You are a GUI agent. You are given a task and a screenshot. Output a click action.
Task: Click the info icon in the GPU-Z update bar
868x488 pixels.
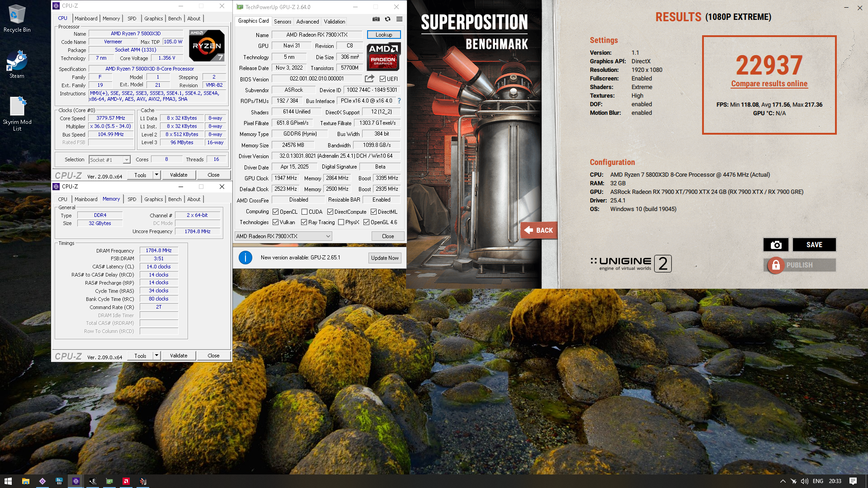tap(245, 258)
